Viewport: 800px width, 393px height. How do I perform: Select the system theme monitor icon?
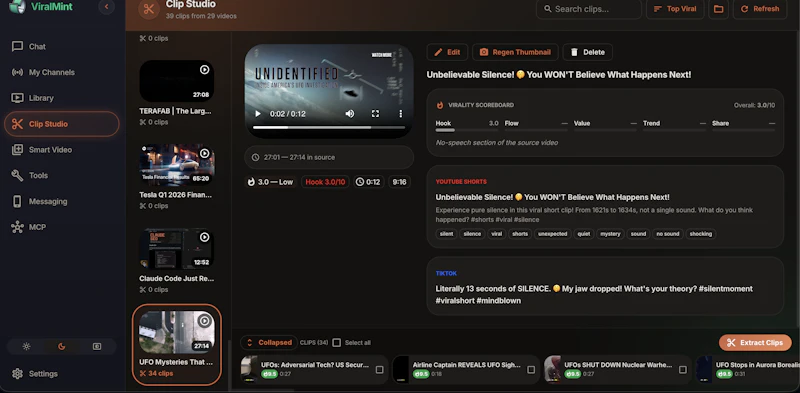[x=97, y=347]
